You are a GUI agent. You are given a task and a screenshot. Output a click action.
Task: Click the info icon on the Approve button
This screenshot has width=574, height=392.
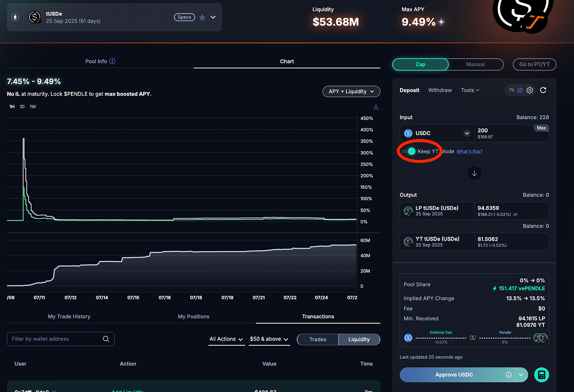(x=509, y=375)
